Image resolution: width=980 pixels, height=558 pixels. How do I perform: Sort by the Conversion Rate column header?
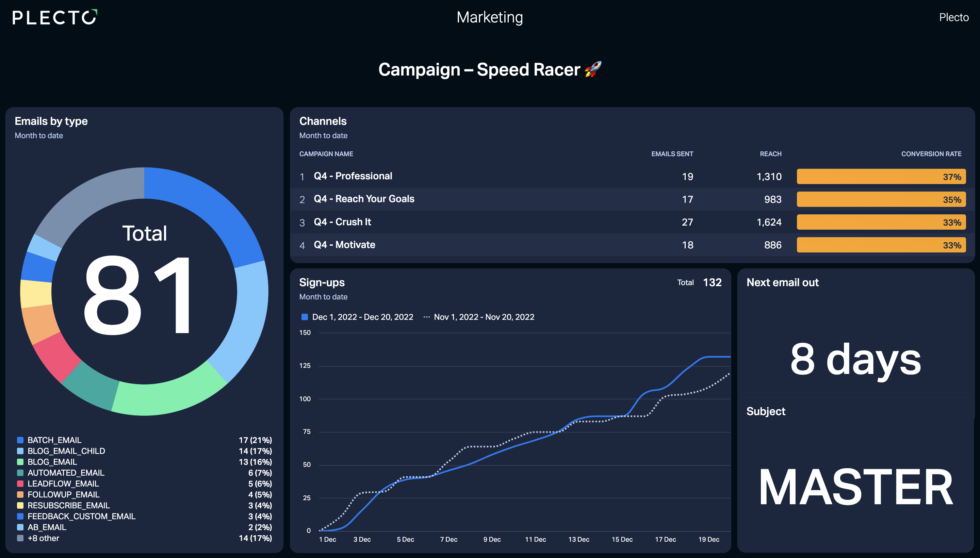coord(931,154)
